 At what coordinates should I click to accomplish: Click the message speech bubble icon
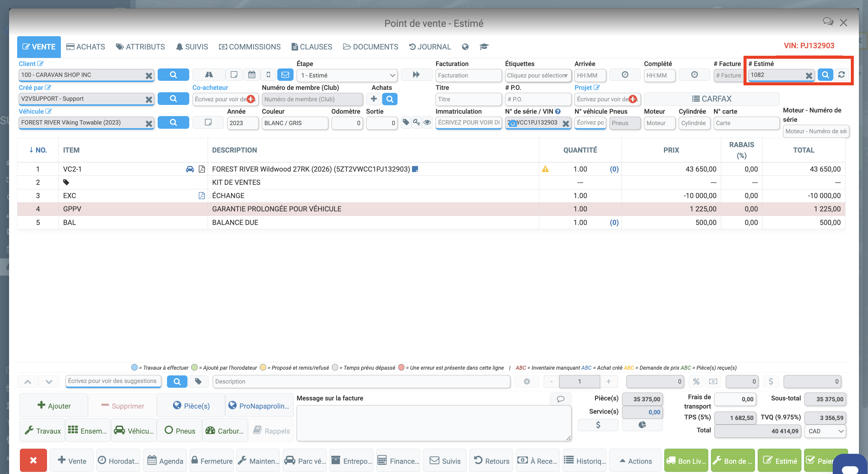[561, 399]
